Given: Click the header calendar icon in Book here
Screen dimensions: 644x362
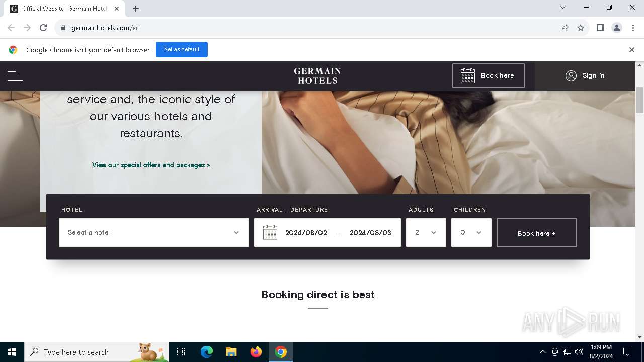Looking at the screenshot, I should pyautogui.click(x=468, y=76).
